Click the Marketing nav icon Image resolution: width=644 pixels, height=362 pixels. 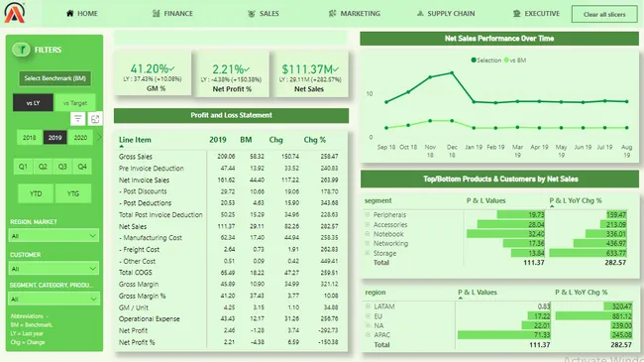pyautogui.click(x=332, y=14)
